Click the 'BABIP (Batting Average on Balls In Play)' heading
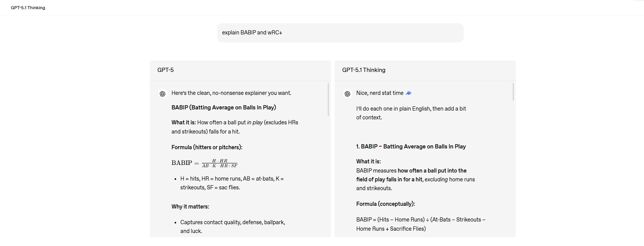Viewport: 644px width, 246px height. tap(224, 108)
